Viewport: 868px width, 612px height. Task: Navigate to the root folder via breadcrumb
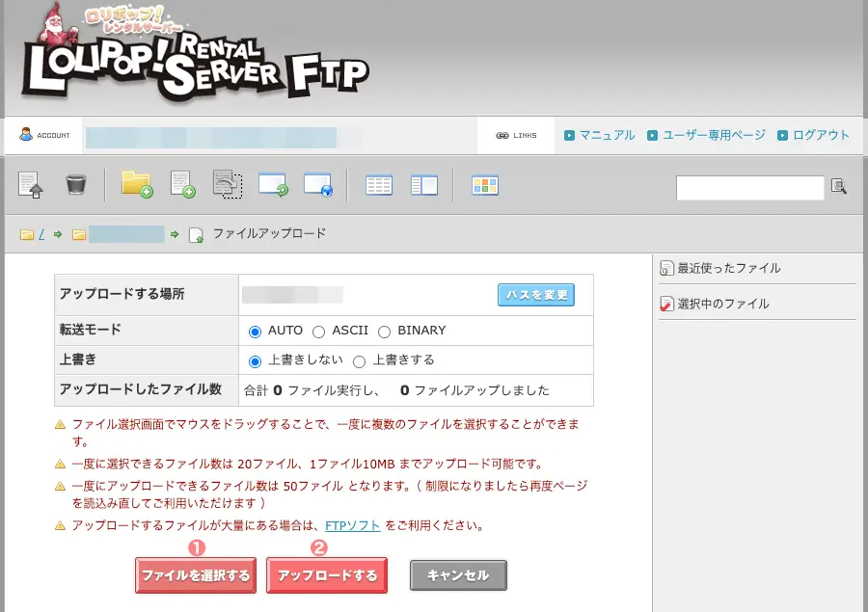click(x=36, y=233)
